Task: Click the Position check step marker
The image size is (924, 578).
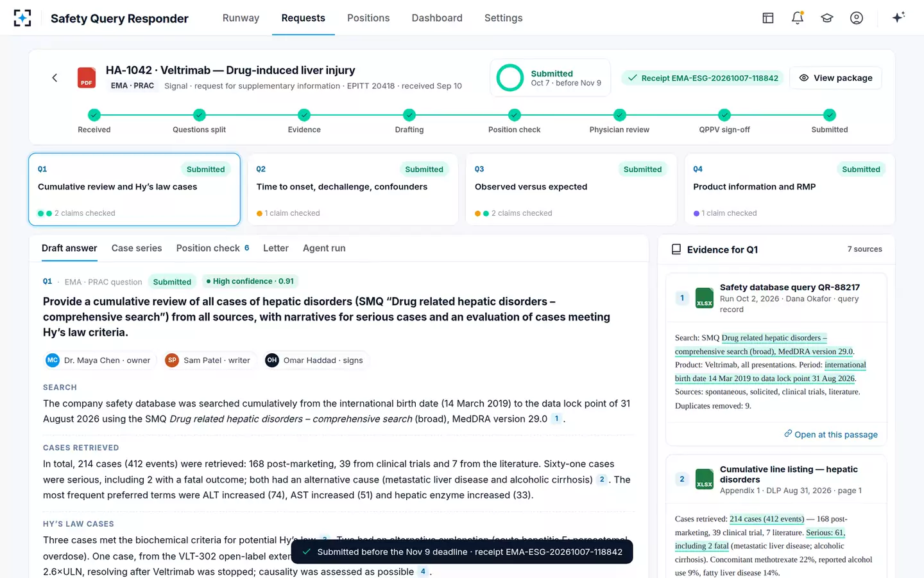Action: (515, 115)
